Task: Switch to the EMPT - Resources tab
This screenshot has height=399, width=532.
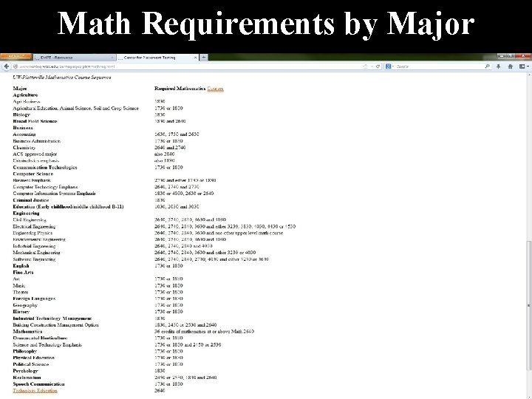Action: coord(75,58)
